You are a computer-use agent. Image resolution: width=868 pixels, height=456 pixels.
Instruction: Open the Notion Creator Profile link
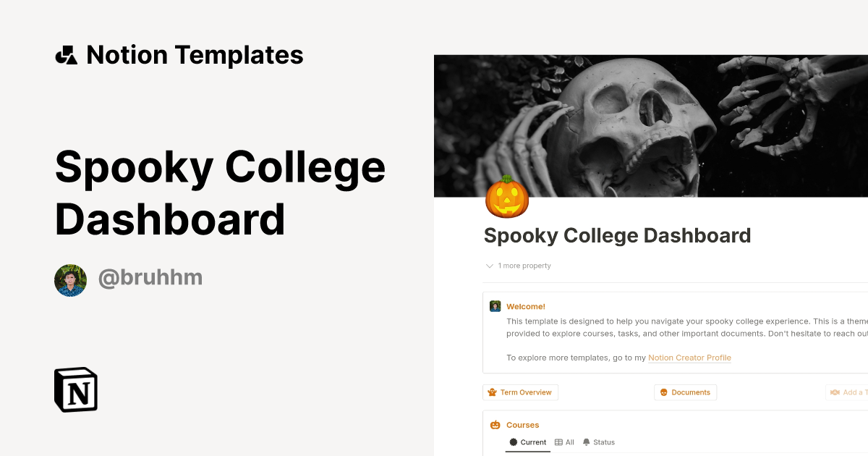[689, 358]
